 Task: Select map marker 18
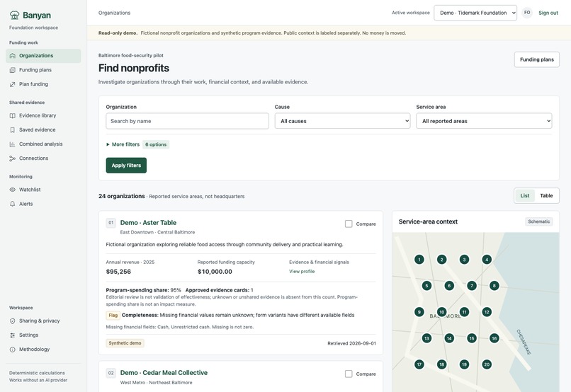[442, 364]
